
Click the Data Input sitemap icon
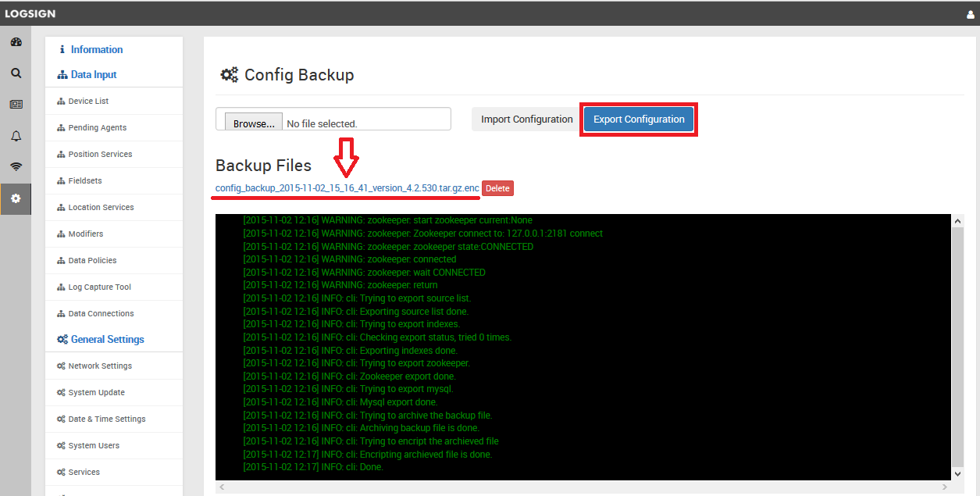point(62,75)
